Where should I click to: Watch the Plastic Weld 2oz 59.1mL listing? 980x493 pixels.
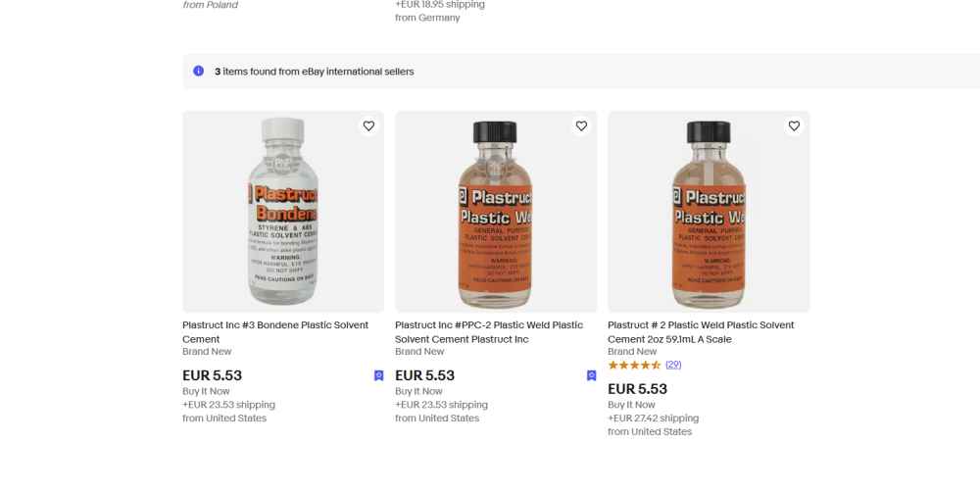pos(794,126)
